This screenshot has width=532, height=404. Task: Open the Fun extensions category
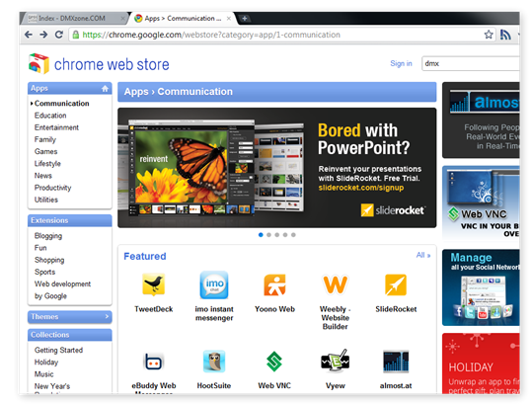40,248
